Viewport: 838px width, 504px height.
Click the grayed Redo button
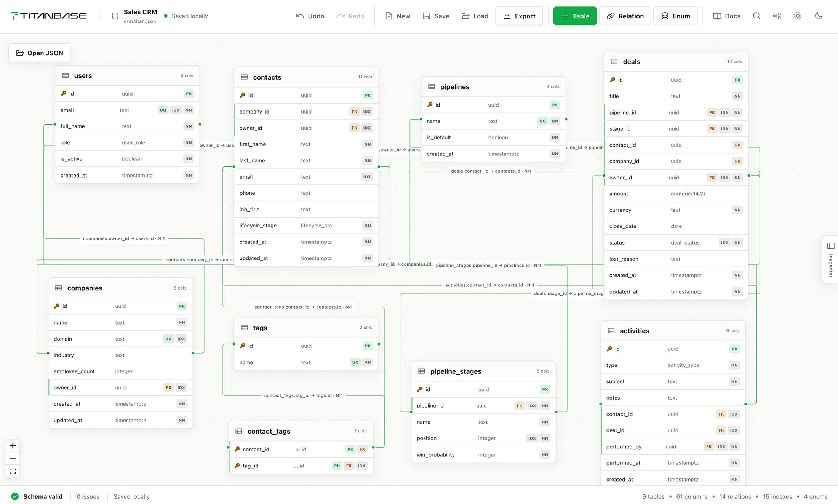pos(350,16)
